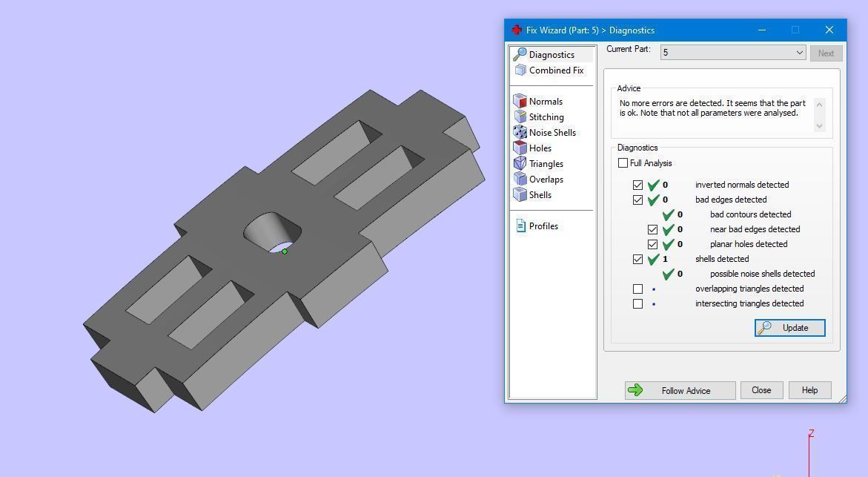This screenshot has height=477, width=868.
Task: Click 'possible noise shells detected' label
Action: pyautogui.click(x=762, y=274)
